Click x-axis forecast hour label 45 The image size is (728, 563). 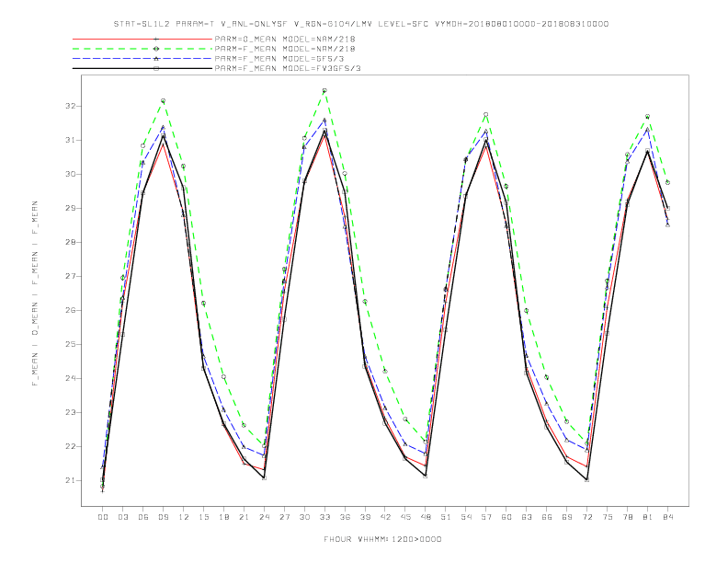(405, 517)
